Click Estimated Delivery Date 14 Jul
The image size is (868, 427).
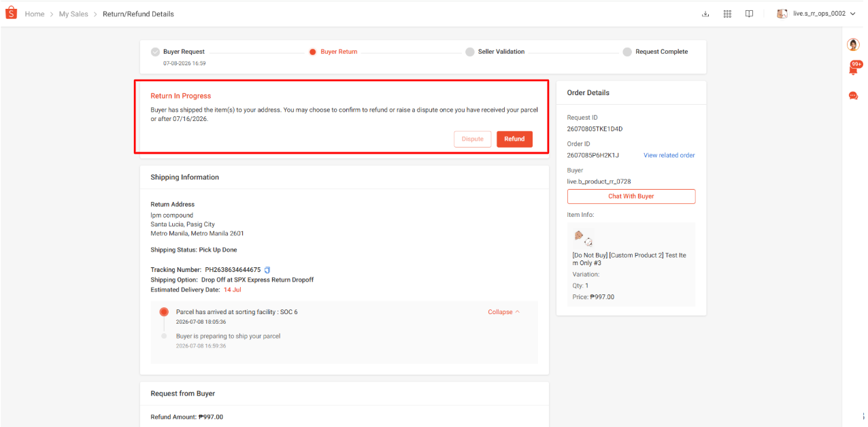point(196,290)
